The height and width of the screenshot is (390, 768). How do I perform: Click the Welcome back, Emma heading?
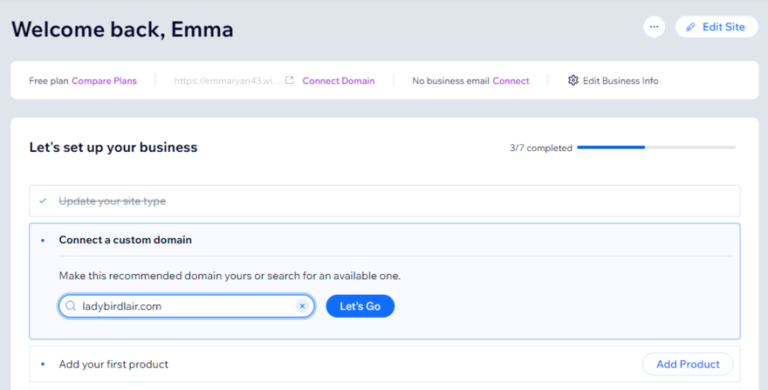(x=122, y=29)
